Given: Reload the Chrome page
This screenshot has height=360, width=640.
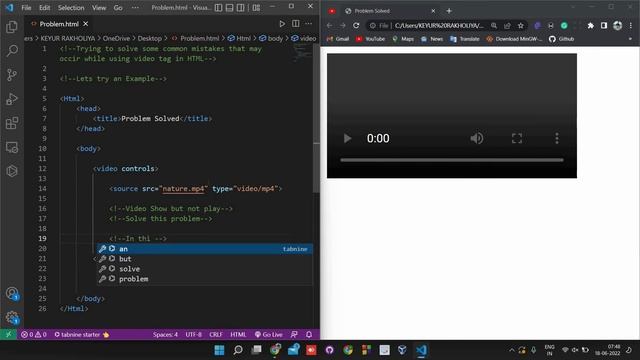Looking at the screenshot, I should point(356,25).
